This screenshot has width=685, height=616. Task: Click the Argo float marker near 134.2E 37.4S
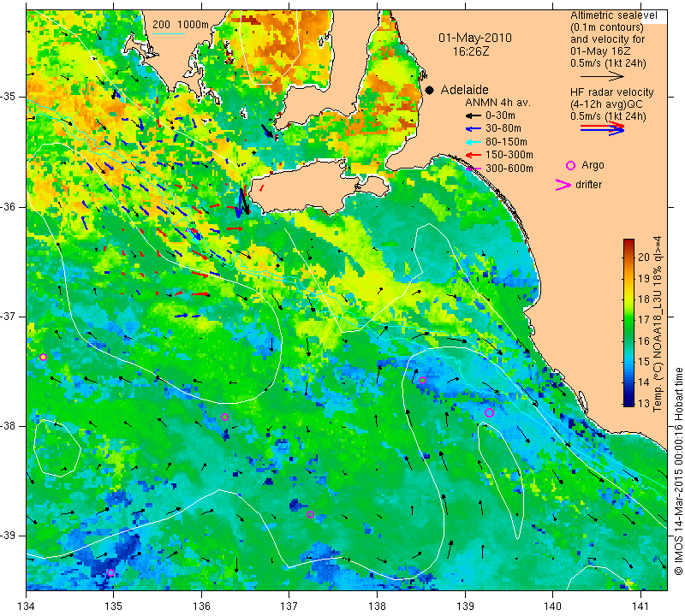click(43, 357)
